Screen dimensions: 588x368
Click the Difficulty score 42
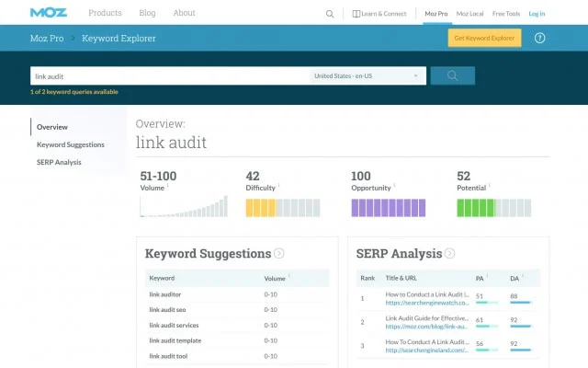click(253, 176)
